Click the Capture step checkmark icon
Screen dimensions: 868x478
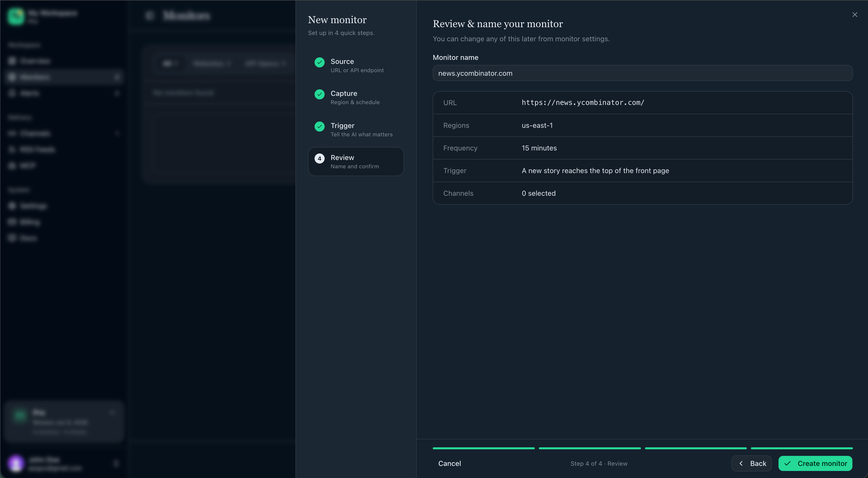click(x=319, y=94)
